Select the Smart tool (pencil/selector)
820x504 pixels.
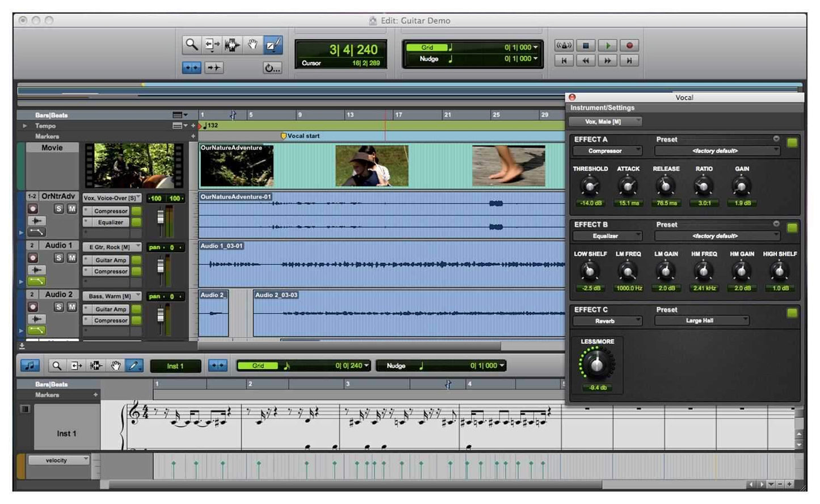[x=272, y=45]
